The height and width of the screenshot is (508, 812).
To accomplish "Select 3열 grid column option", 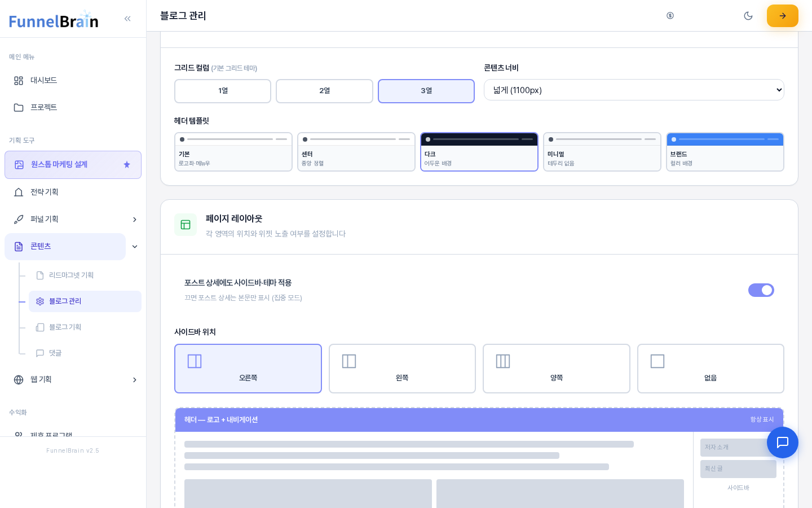I will coord(426,91).
